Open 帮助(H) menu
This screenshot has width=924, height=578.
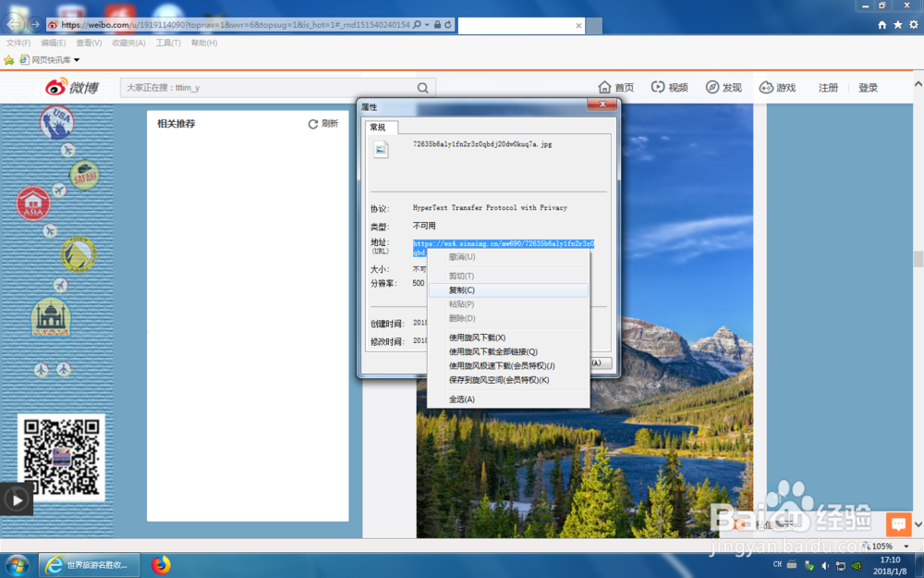[204, 43]
